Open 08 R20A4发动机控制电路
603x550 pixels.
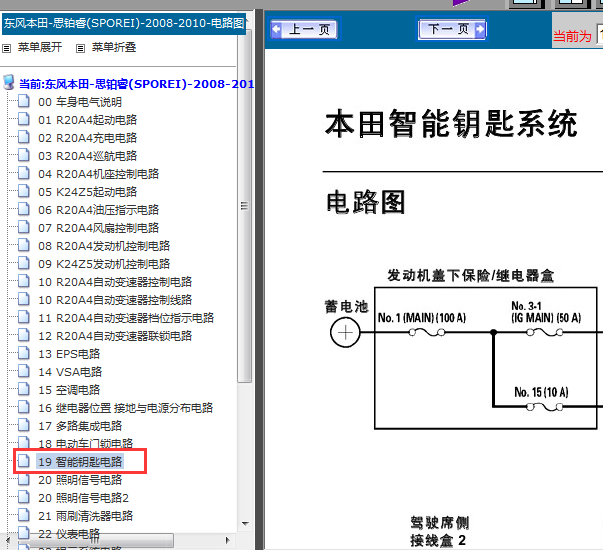[x=104, y=246]
